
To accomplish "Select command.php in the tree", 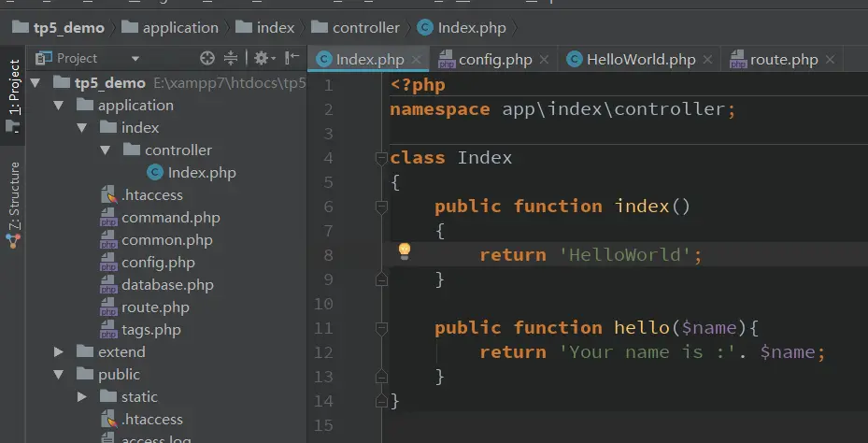I will tap(161, 218).
